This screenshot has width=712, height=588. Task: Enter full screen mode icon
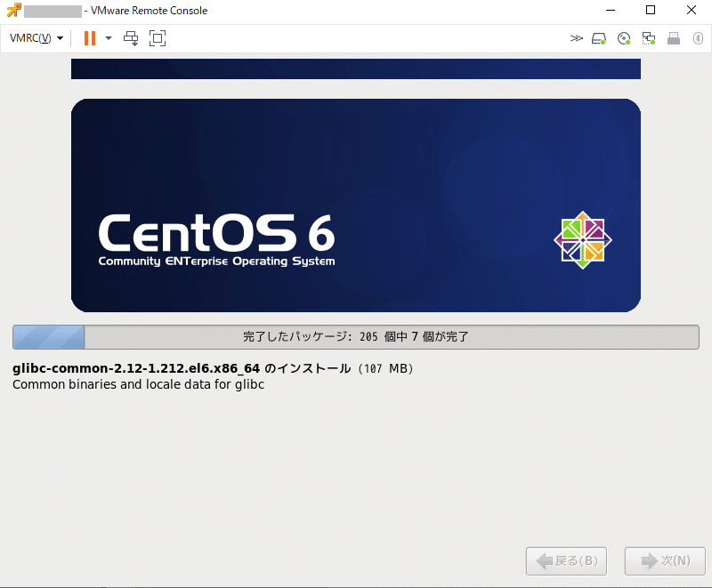click(158, 38)
